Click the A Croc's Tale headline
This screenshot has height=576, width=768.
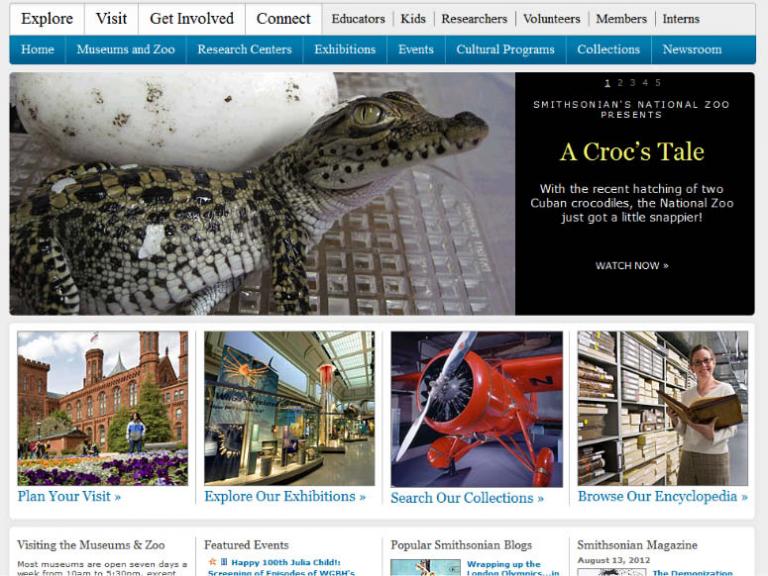[632, 152]
